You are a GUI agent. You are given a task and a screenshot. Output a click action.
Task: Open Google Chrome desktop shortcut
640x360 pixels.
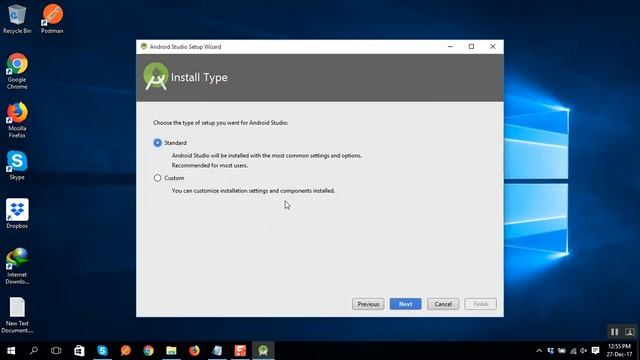(17, 71)
